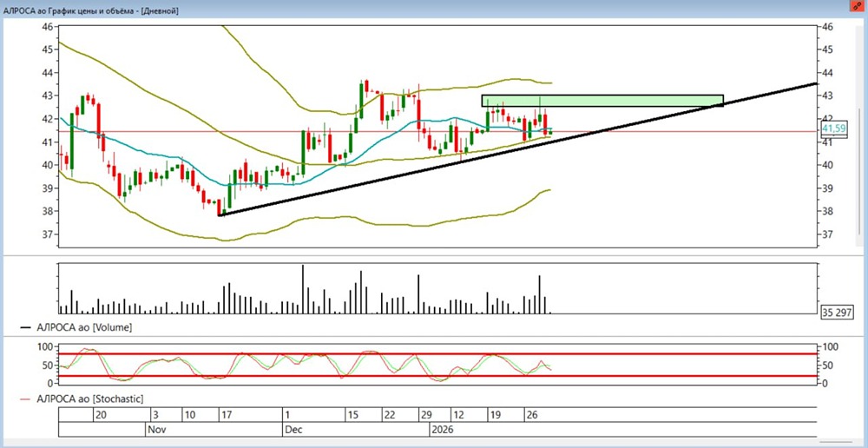Image resolution: width=868 pixels, height=448 pixels.
Task: Click the 26 date label on time axis
Action: [533, 415]
